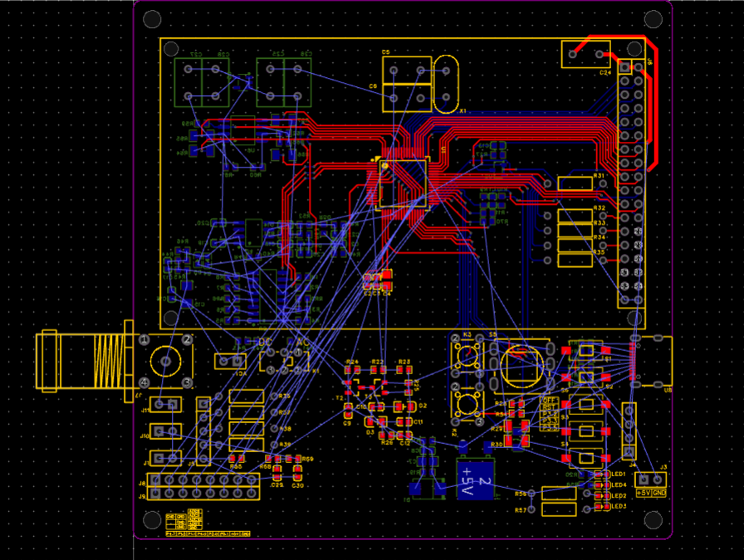Select SMD resistor R69
The image size is (744, 560).
point(294,459)
